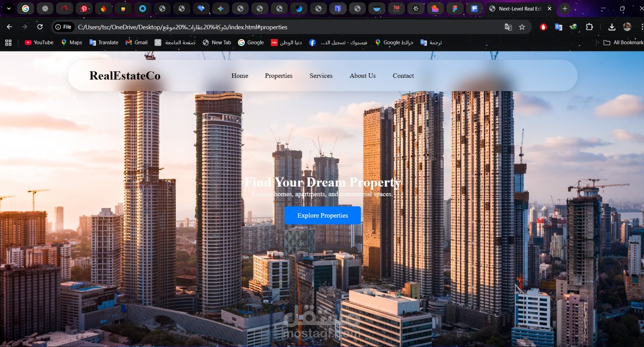Go to Services in site navigation

pos(321,76)
